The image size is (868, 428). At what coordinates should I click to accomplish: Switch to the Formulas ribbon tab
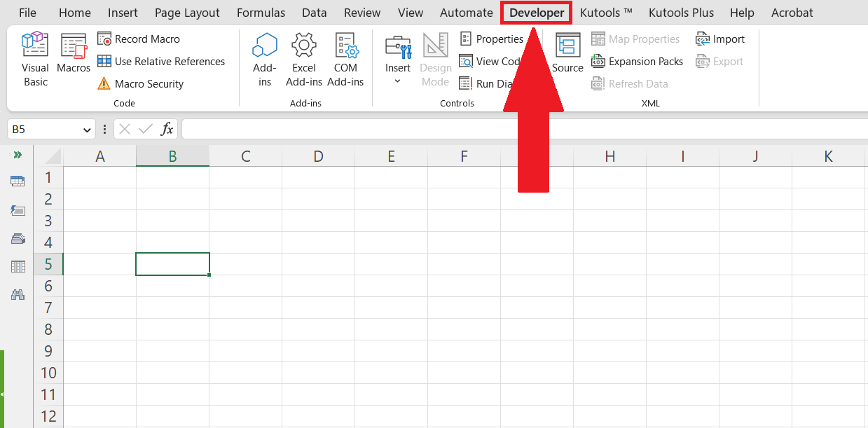(261, 12)
